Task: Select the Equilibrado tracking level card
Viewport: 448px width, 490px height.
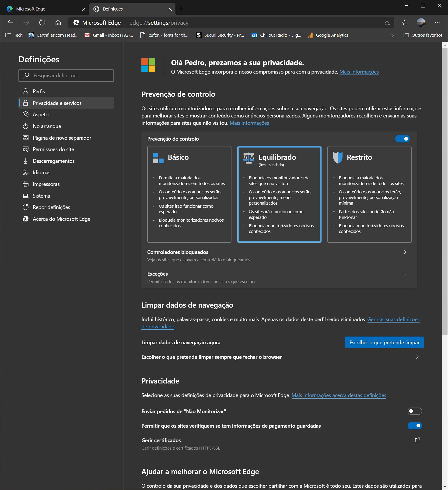Action: [x=279, y=194]
